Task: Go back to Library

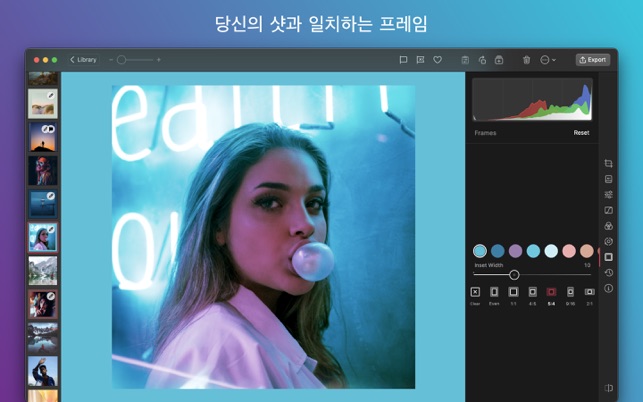Action: [84, 60]
